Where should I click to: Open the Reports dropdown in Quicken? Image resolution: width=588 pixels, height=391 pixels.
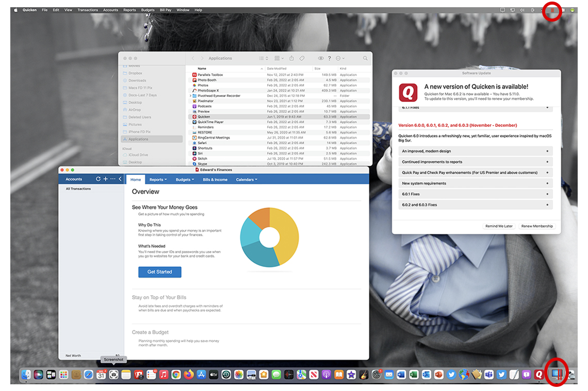point(158,180)
